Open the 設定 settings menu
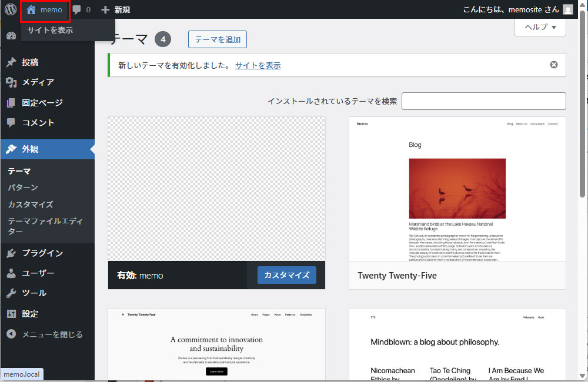This screenshot has height=382, width=588. coord(30,314)
